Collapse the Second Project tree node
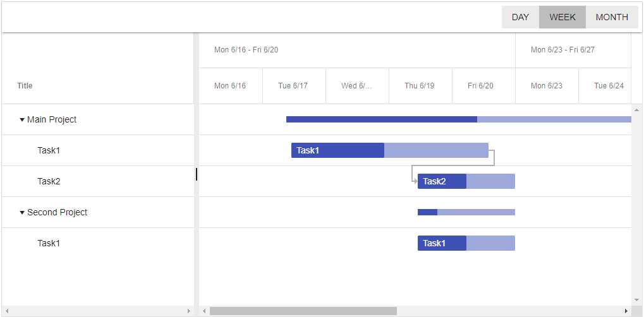644x317 pixels. tap(22, 213)
